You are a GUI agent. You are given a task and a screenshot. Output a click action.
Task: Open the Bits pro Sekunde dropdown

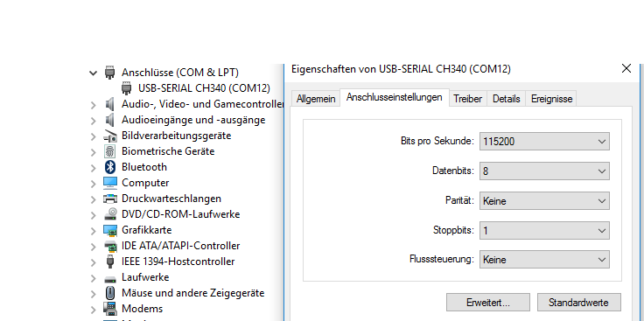(544, 141)
